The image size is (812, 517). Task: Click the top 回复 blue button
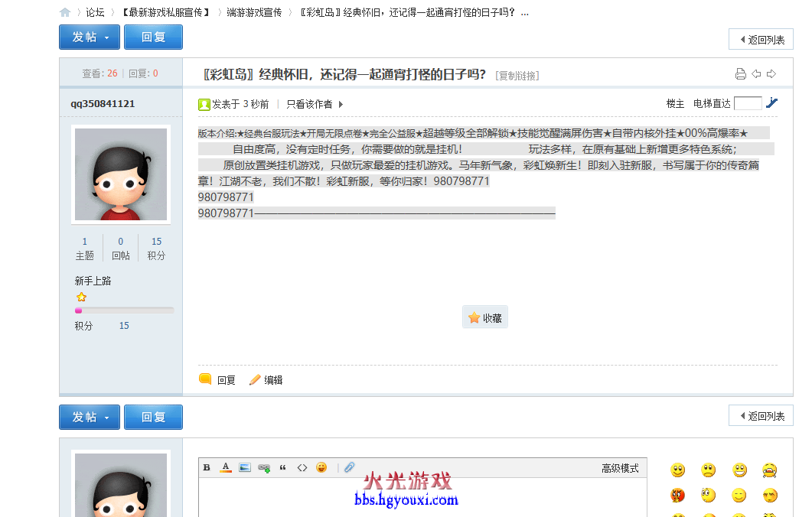[153, 37]
